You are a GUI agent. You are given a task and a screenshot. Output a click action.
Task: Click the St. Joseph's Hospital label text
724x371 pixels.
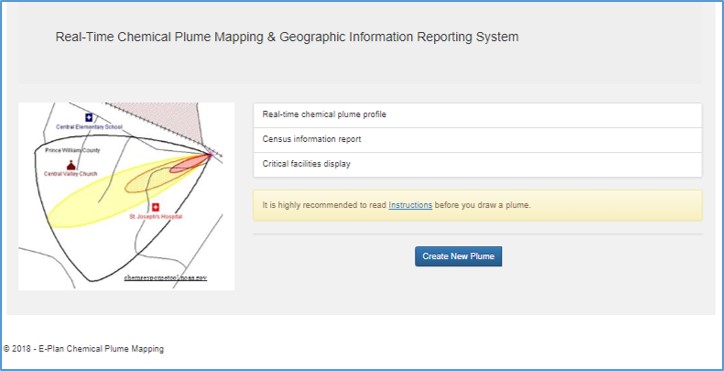(156, 216)
